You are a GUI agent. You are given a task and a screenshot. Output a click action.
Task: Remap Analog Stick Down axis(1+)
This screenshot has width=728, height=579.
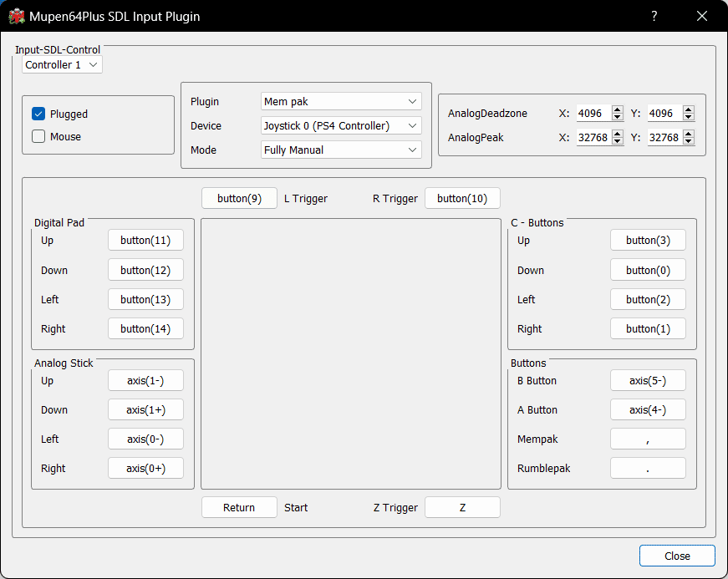click(145, 409)
